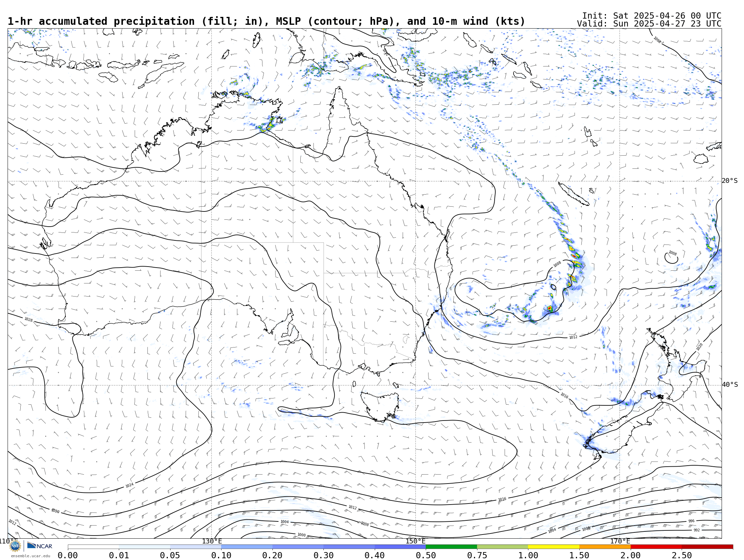The width and height of the screenshot is (744, 560).
Task: Click the 1-hr accumulated precipitation map title
Action: (x=266, y=21)
